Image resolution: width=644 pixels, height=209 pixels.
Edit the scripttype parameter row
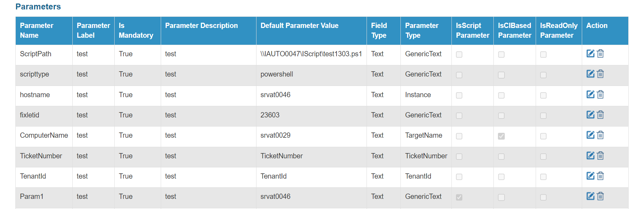coord(590,74)
